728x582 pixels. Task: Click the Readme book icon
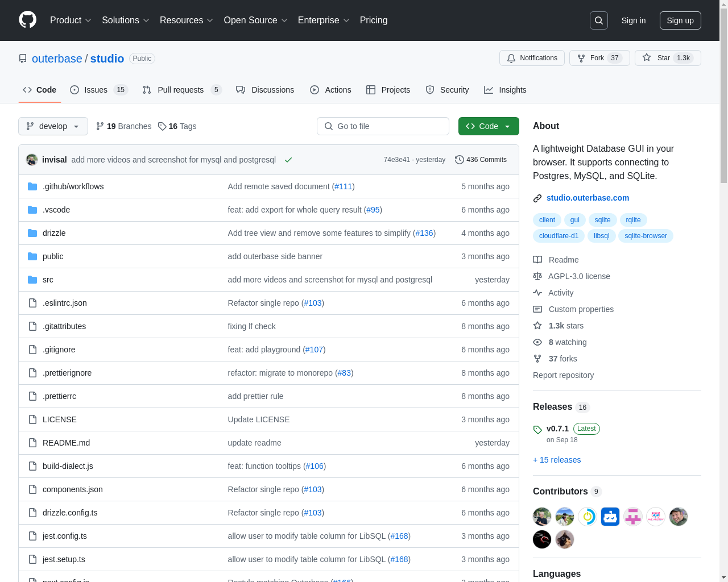pyautogui.click(x=537, y=260)
